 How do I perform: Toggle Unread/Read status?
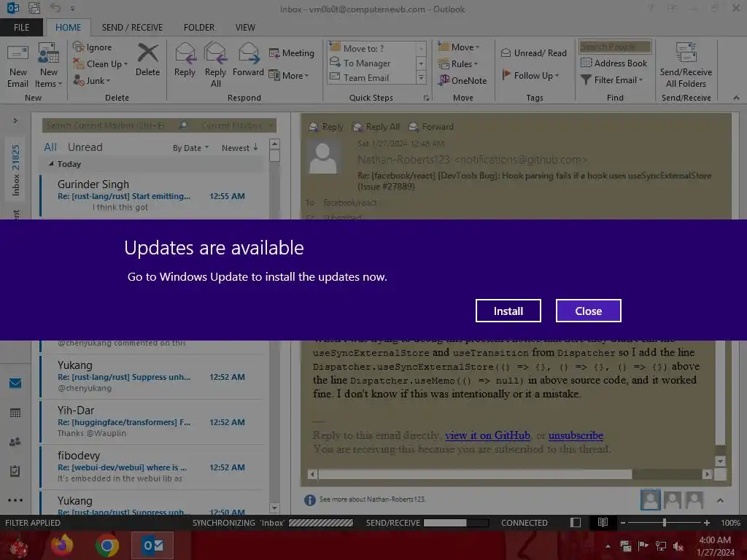pyautogui.click(x=533, y=52)
